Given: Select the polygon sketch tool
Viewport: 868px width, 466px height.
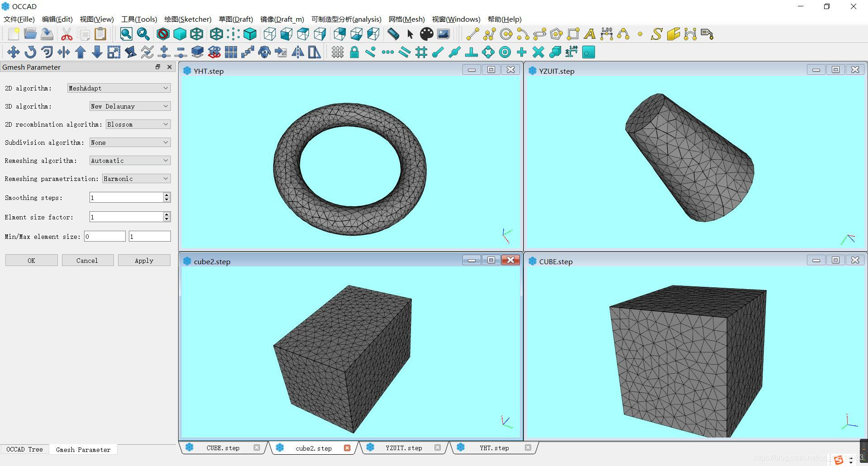Looking at the screenshot, I should [x=556, y=34].
